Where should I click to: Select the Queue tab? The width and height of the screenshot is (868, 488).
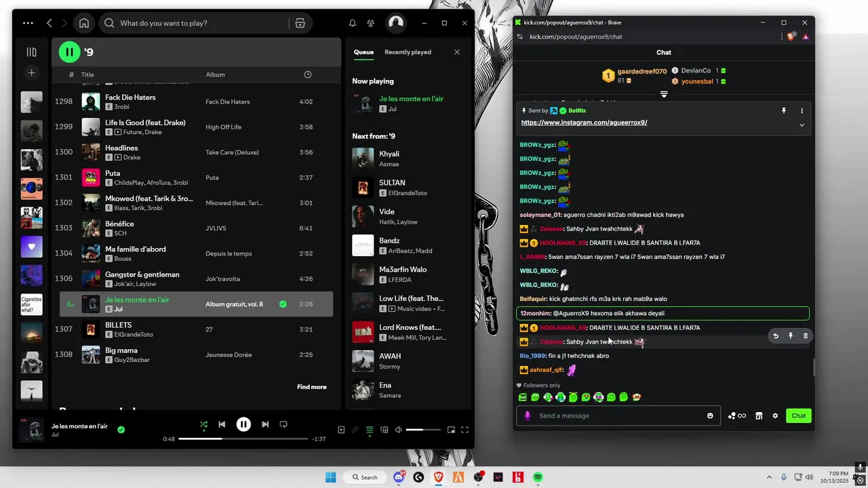click(363, 52)
